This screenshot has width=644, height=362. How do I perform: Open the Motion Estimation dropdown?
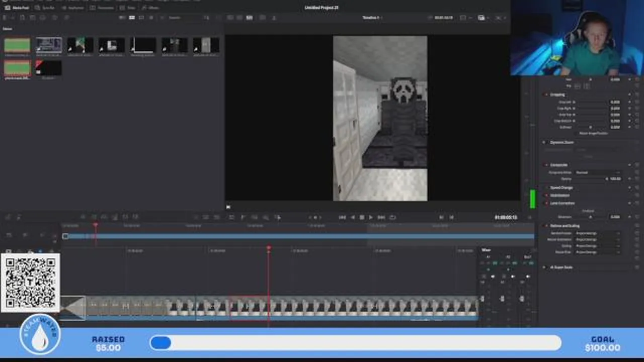tap(598, 239)
